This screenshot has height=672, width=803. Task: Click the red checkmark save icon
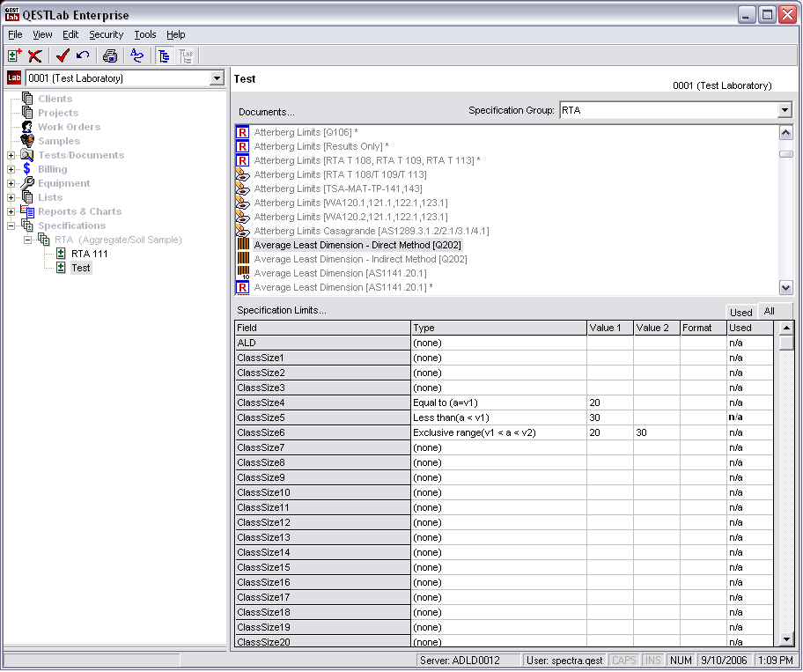(63, 56)
